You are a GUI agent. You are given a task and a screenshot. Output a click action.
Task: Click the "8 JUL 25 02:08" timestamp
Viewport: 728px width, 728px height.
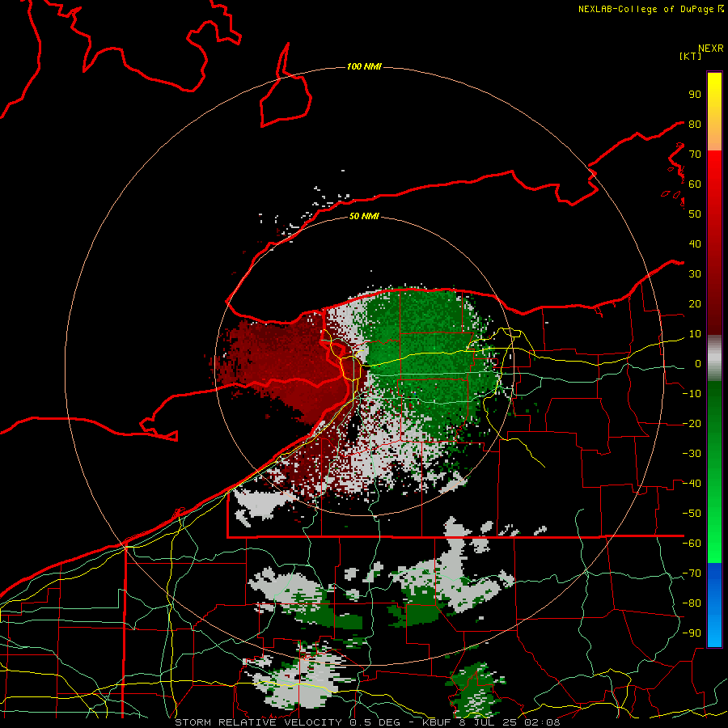pyautogui.click(x=510, y=722)
